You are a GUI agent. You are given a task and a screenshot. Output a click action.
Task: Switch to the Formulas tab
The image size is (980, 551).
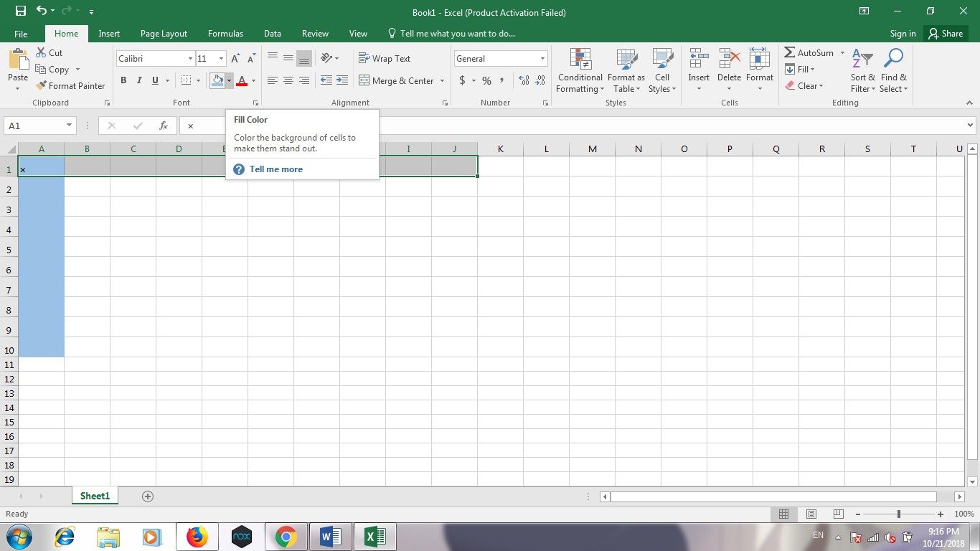[225, 34]
